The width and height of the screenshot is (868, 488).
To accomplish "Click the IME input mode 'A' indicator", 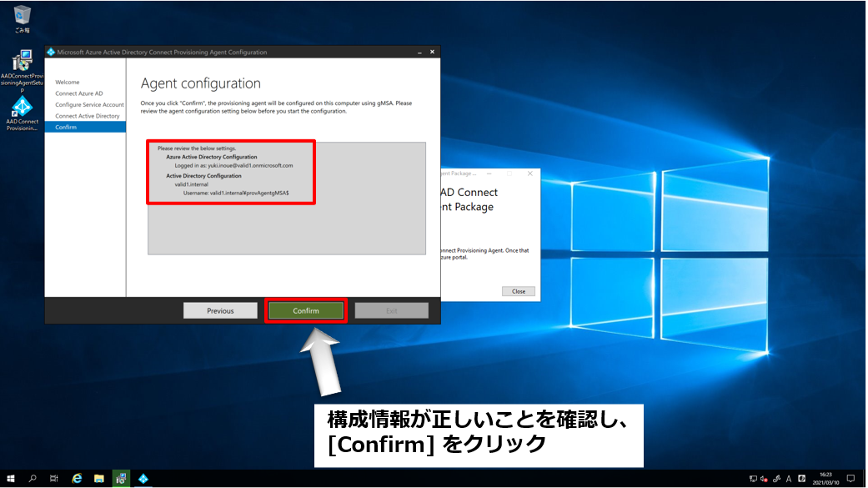I will point(789,479).
